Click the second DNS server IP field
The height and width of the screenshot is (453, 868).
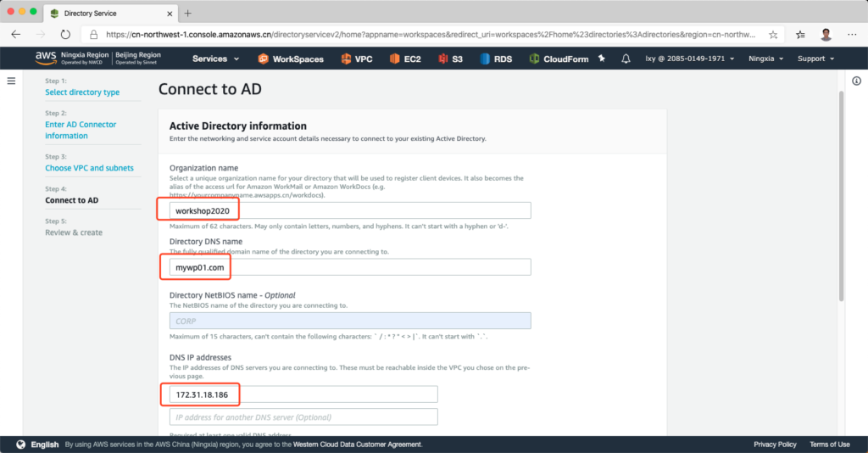tap(303, 417)
